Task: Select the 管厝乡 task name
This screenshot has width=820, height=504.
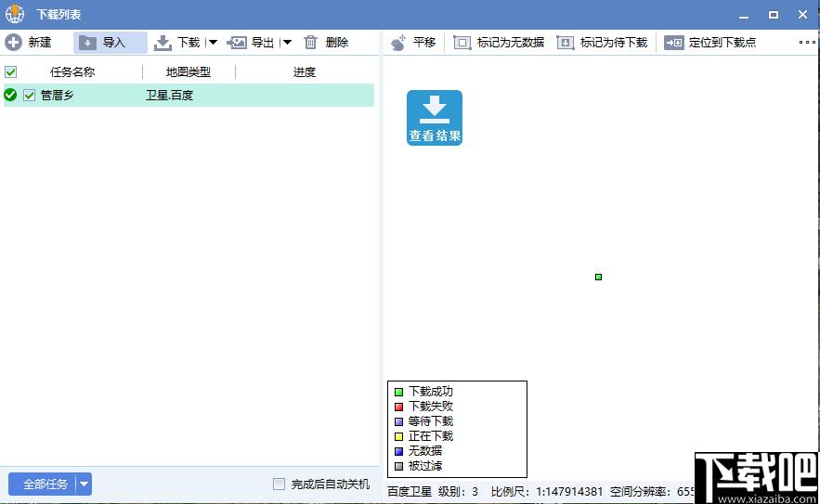Action: coord(57,96)
